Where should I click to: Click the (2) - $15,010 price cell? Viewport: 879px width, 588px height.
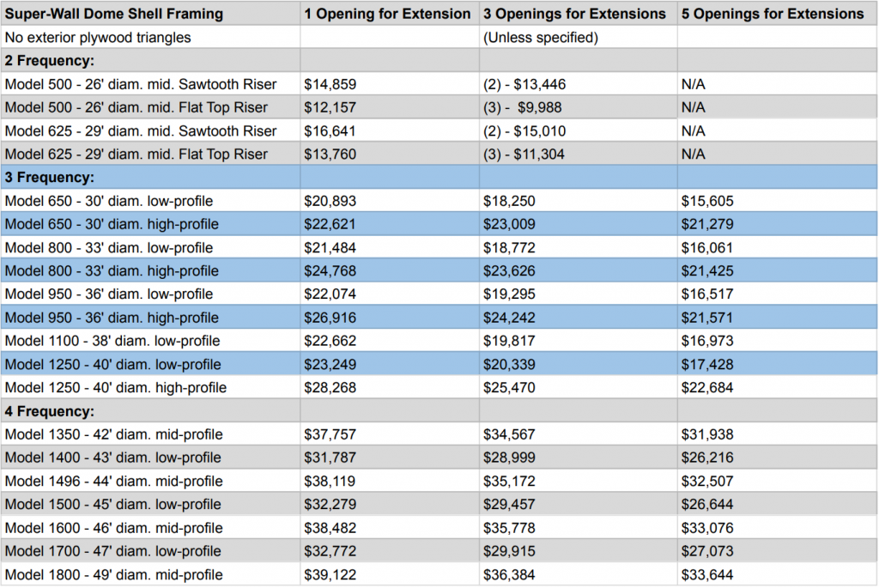pos(578,130)
